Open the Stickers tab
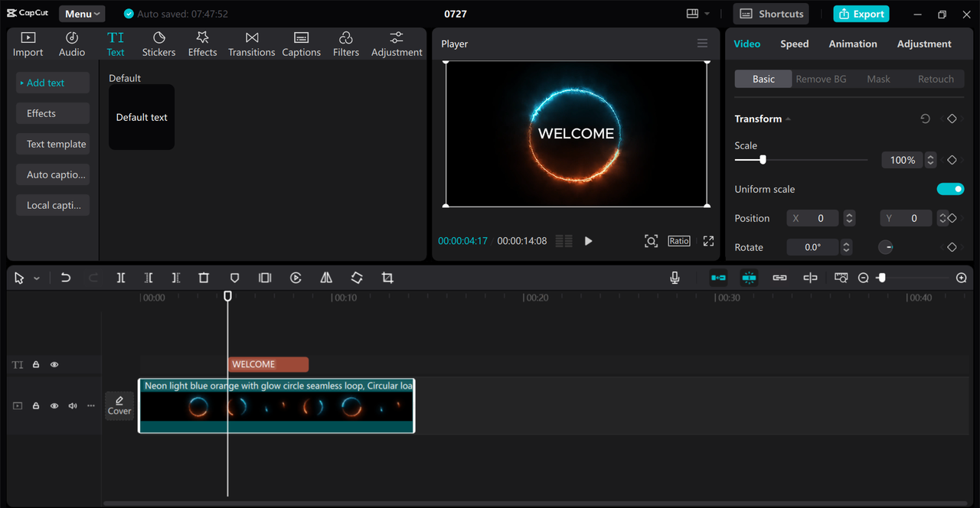980x508 pixels. coord(158,44)
